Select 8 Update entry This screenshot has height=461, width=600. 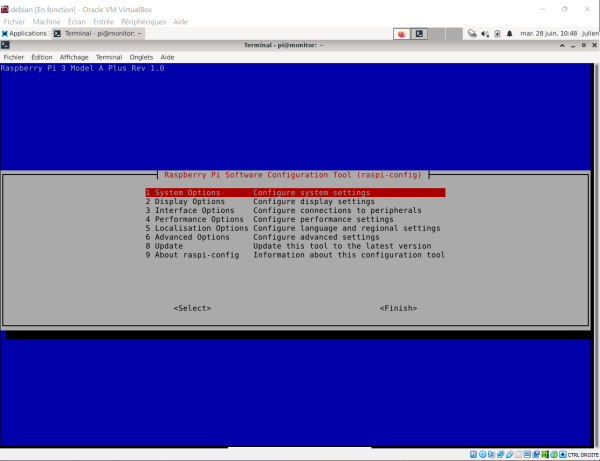pos(295,246)
